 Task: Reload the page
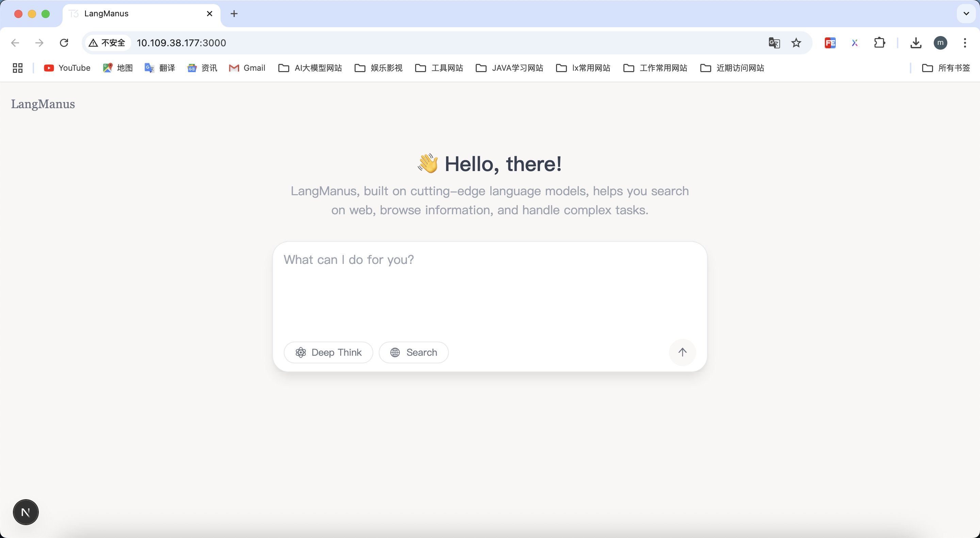pyautogui.click(x=64, y=43)
